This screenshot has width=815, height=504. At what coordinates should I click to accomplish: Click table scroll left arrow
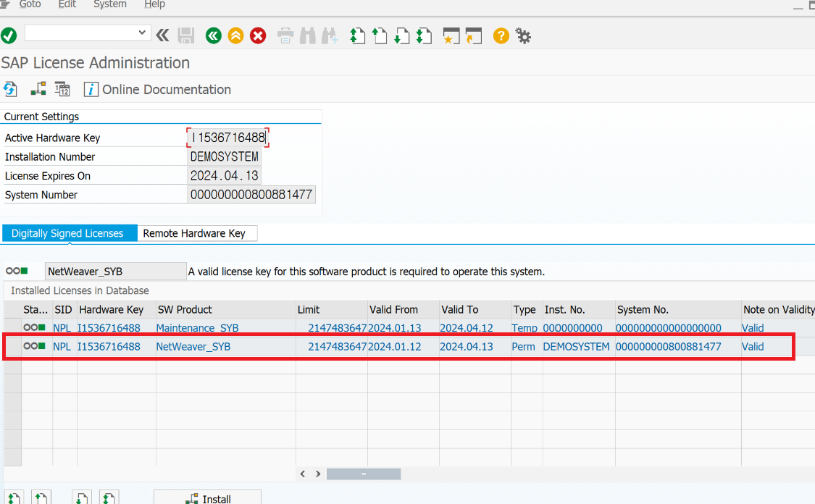[303, 474]
